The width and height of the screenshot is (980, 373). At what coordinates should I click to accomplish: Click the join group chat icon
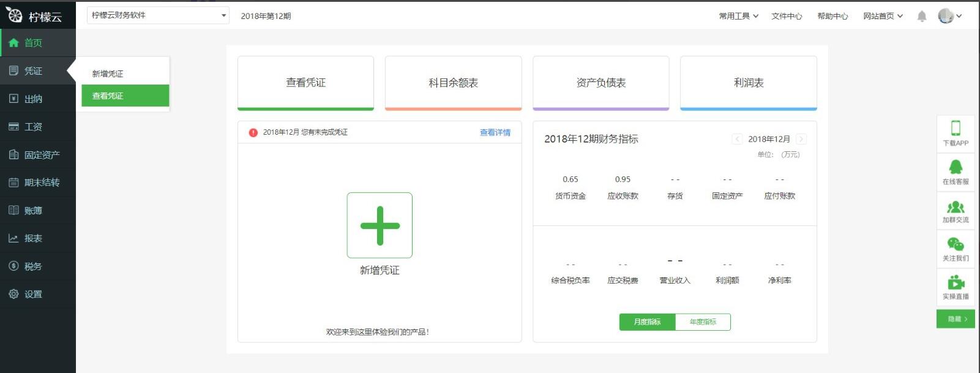pyautogui.click(x=955, y=208)
